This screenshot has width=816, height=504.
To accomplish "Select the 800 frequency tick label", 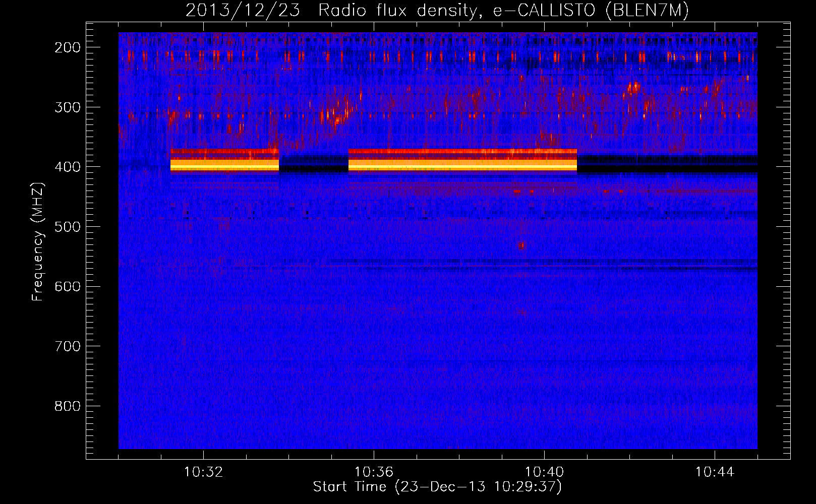I will 68,406.
